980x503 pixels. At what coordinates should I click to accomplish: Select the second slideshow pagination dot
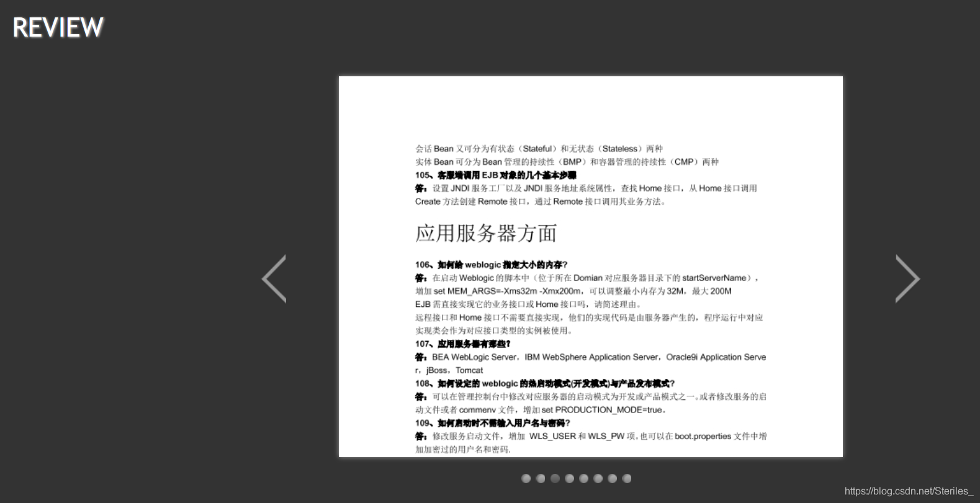541,478
